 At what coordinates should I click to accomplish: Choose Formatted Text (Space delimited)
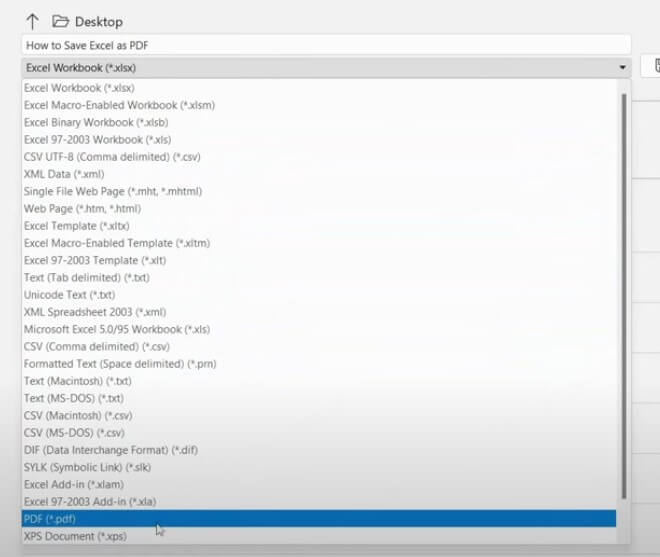[319, 364]
